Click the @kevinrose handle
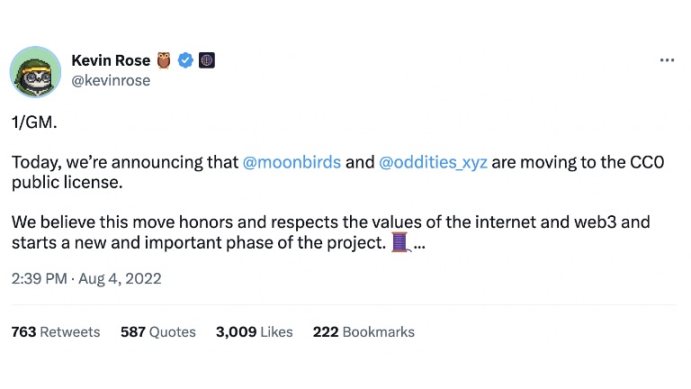This screenshot has width=691, height=389. coord(111,81)
